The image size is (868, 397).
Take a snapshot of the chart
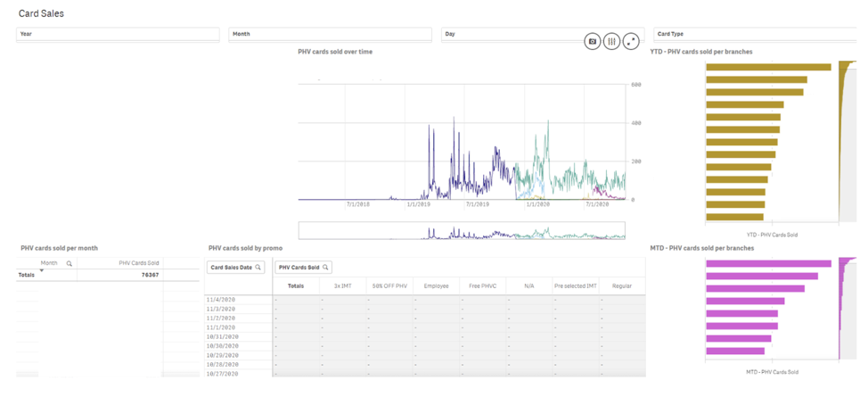(x=592, y=41)
